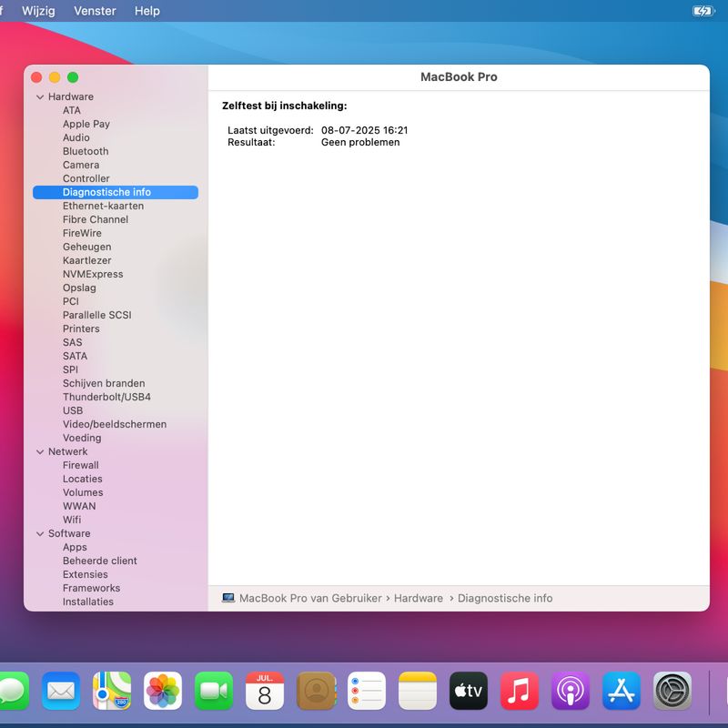Select Thunderbolt/USB4 in sidebar
Image resolution: width=728 pixels, height=728 pixels.
[x=106, y=397]
